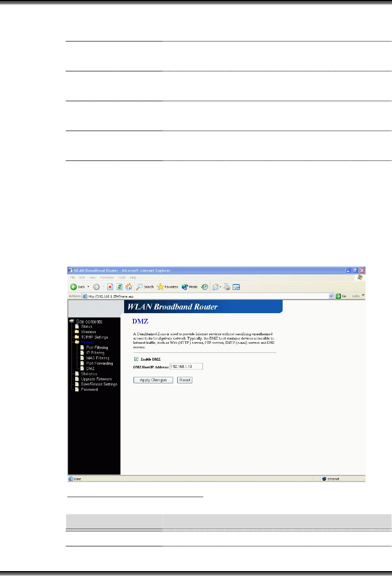Click the Links toolbar label

(356, 296)
